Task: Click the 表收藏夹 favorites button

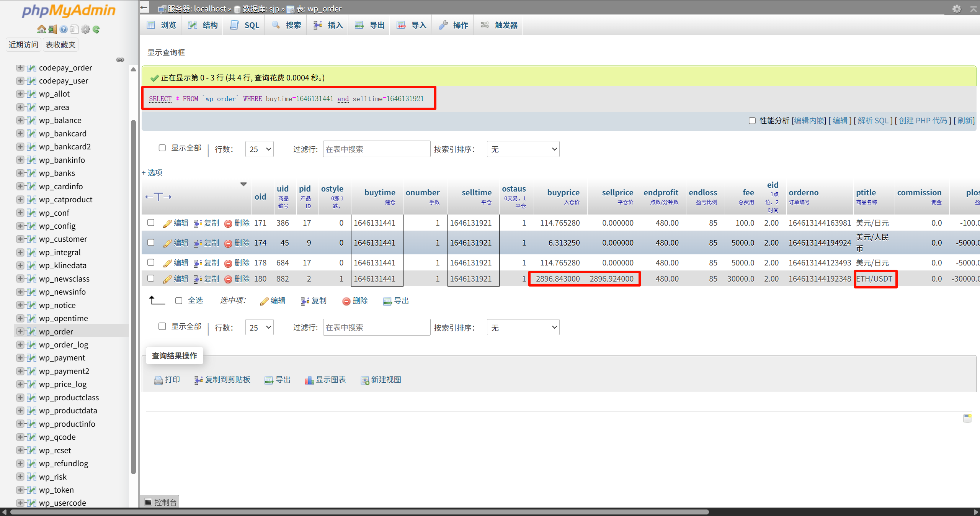Action: tap(60, 45)
